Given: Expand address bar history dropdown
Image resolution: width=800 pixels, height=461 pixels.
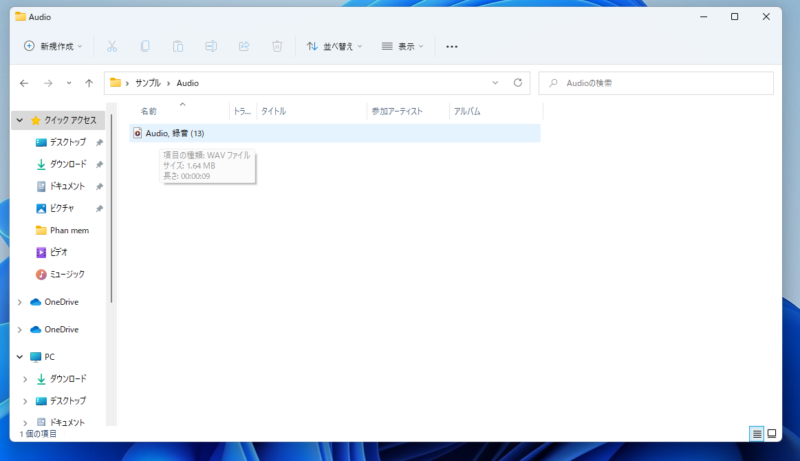Looking at the screenshot, I should coord(495,83).
